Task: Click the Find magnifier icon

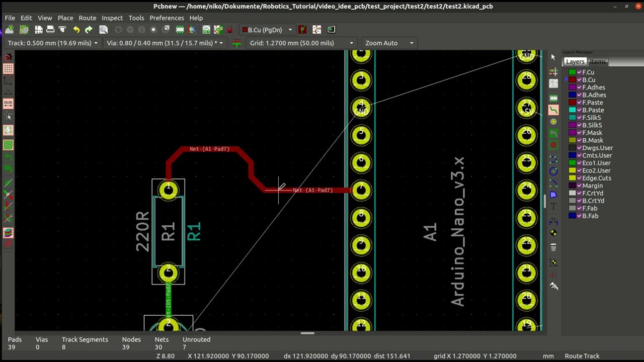Action: pyautogui.click(x=104, y=30)
